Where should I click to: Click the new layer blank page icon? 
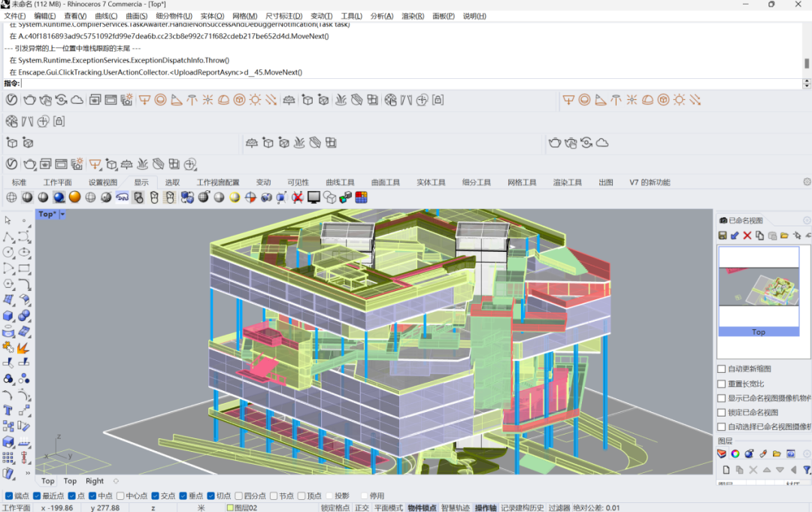pos(726,470)
